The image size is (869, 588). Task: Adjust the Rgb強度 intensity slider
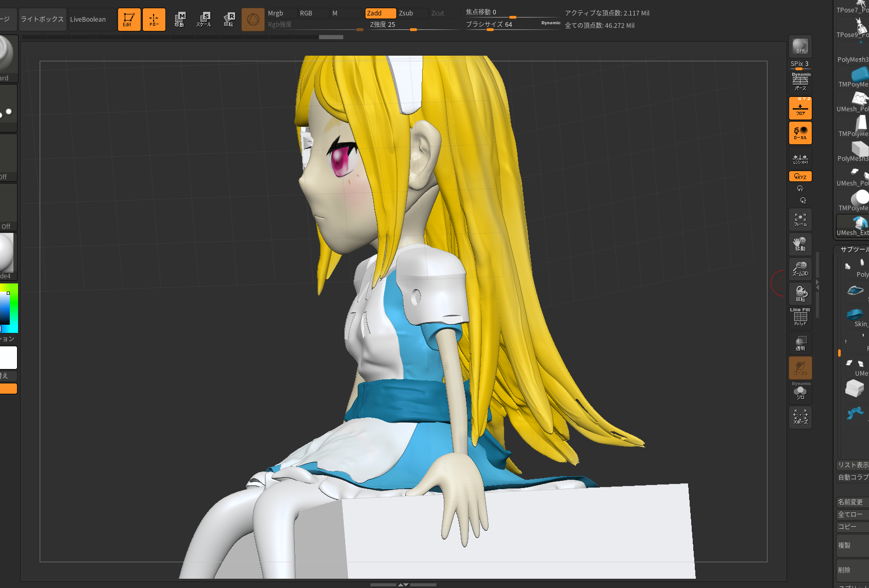pyautogui.click(x=315, y=25)
